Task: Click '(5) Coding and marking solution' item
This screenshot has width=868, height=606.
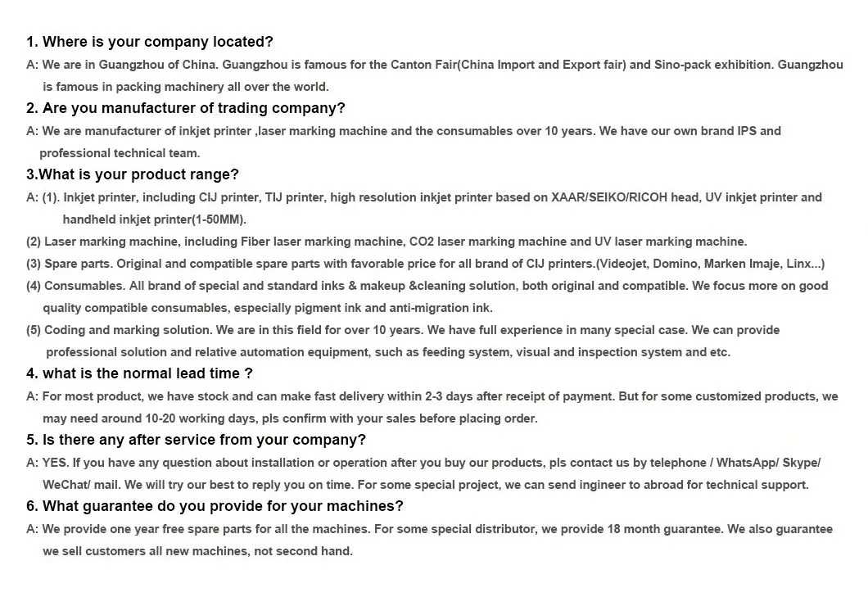Action: tap(403, 341)
